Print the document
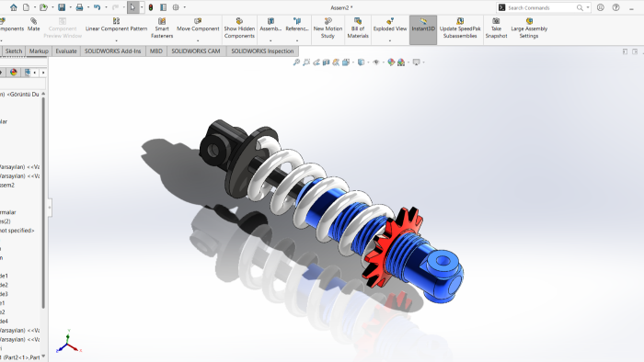 pos(79,7)
